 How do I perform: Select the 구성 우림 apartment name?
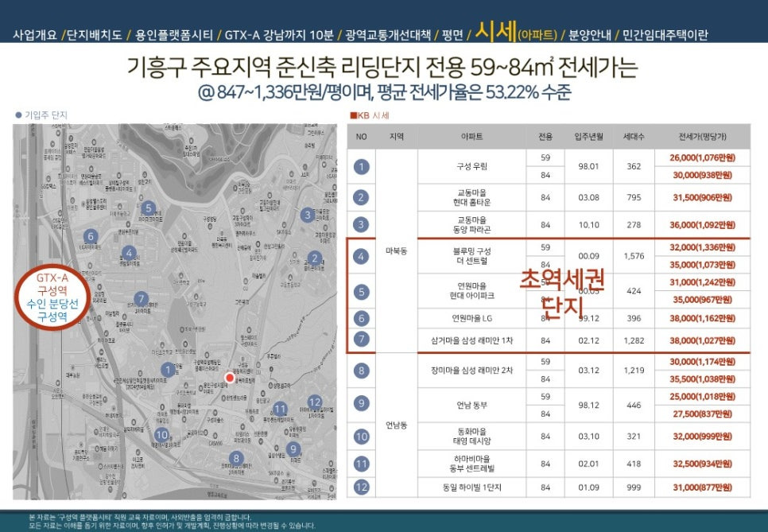[471, 166]
